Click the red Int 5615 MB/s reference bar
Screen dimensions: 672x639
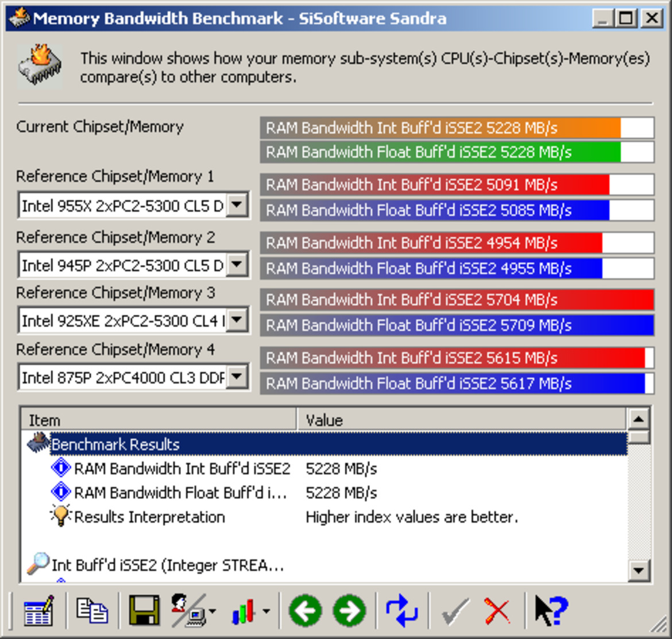click(457, 357)
